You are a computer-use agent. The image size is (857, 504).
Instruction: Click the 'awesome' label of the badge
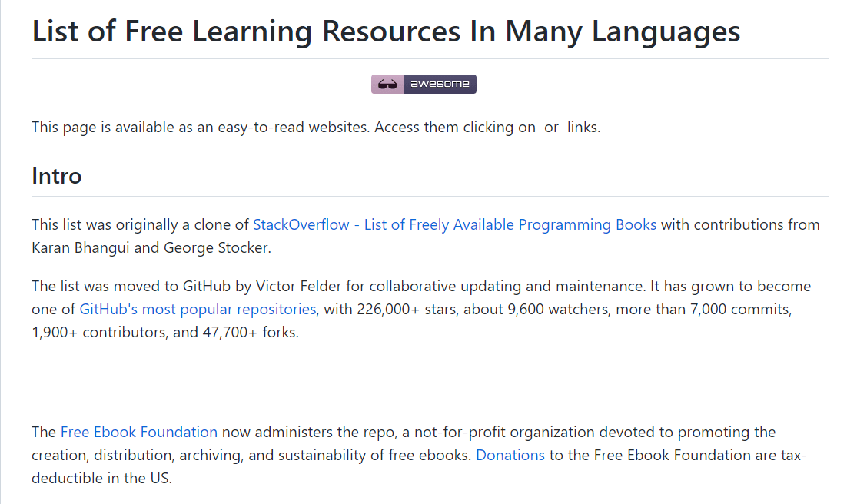[x=440, y=85]
